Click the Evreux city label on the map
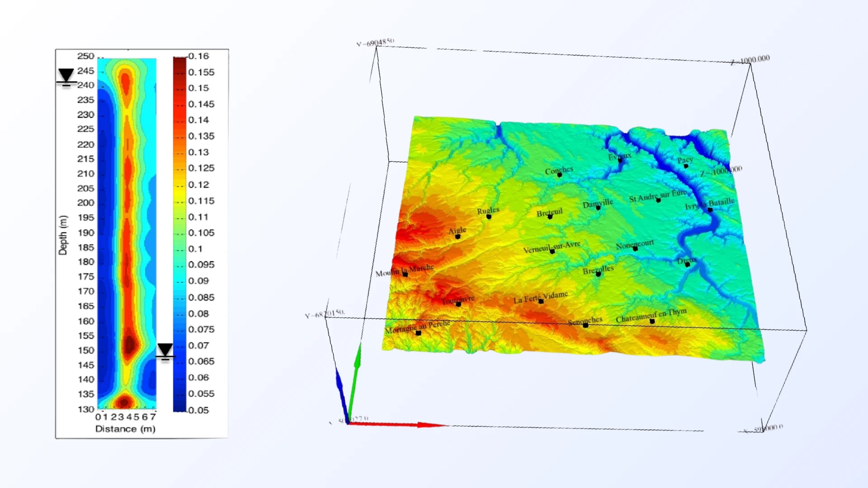The image size is (868, 488). click(x=619, y=156)
